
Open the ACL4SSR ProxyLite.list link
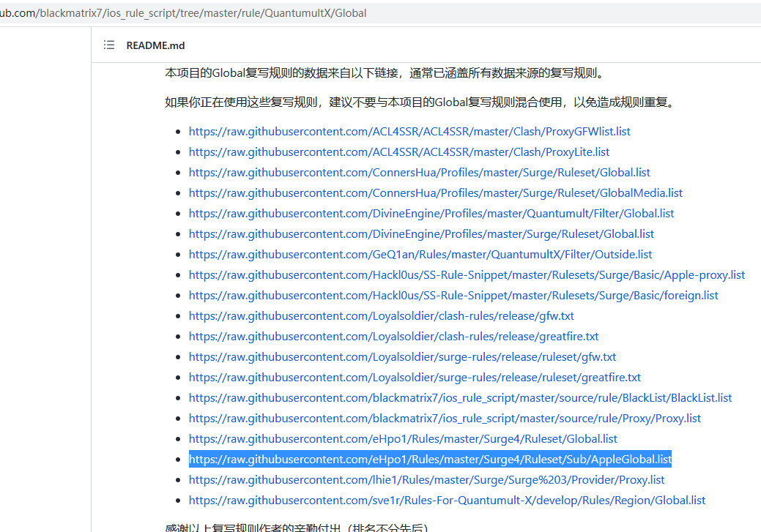point(398,151)
